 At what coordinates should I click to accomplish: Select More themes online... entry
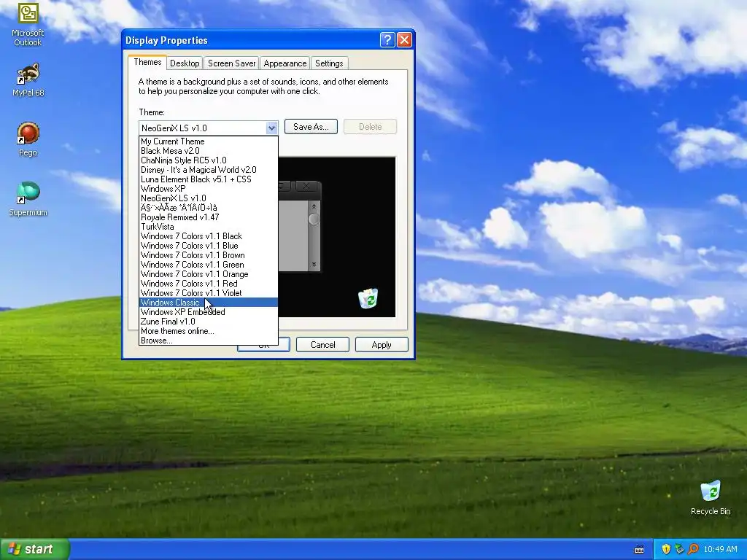pos(208,331)
